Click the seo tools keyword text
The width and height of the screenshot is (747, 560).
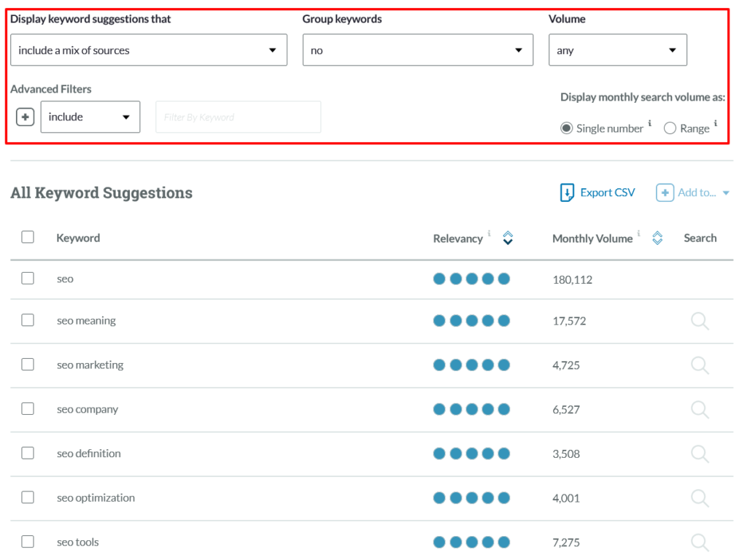click(x=77, y=542)
